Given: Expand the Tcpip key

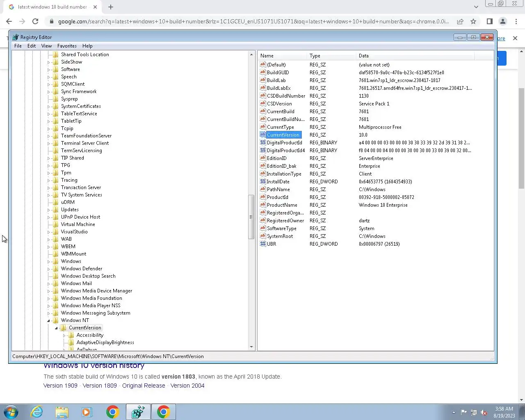Looking at the screenshot, I should click(48, 129).
